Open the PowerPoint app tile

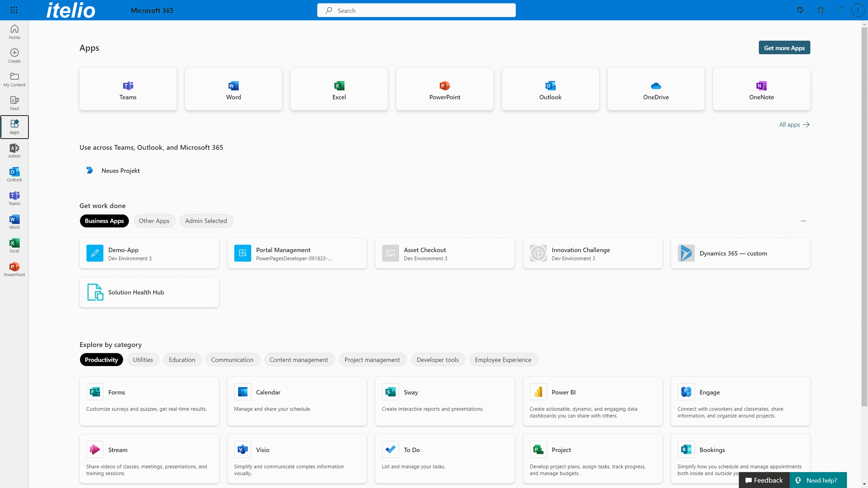pos(445,89)
